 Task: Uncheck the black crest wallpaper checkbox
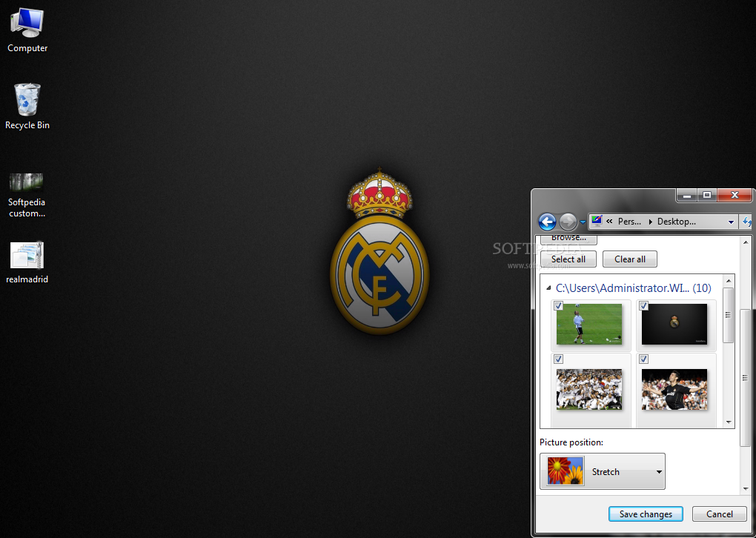pos(643,305)
